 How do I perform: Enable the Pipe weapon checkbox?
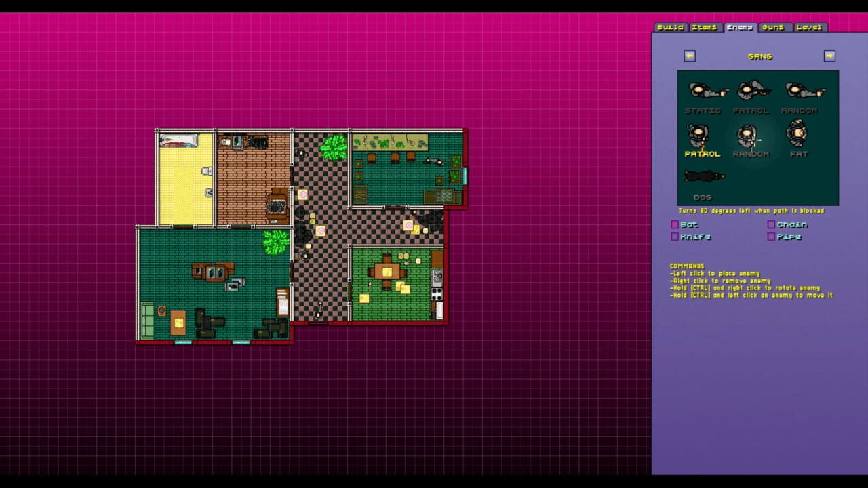coord(771,237)
